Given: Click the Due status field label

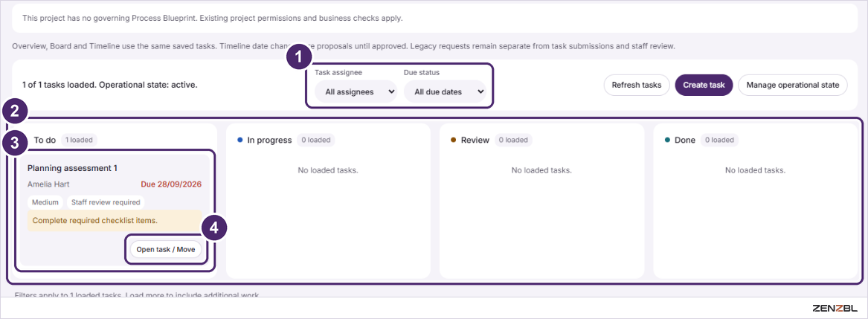Looking at the screenshot, I should pos(422,73).
